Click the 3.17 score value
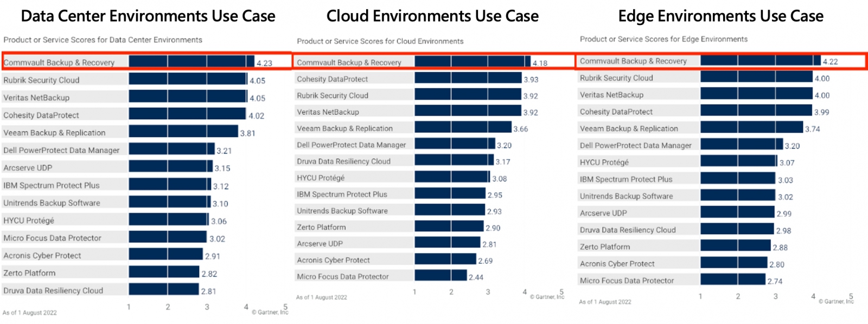This screenshot has height=324, width=868. pos(503,162)
